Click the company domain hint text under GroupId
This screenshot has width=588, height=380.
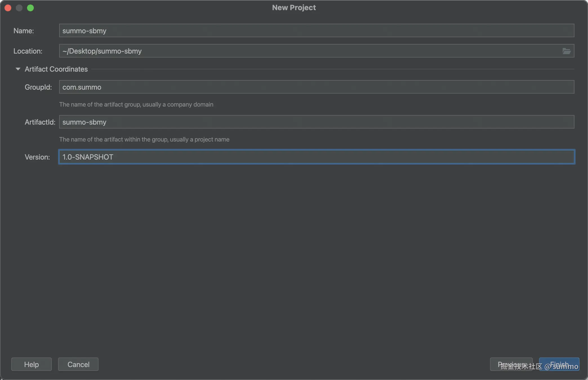pyautogui.click(x=136, y=104)
